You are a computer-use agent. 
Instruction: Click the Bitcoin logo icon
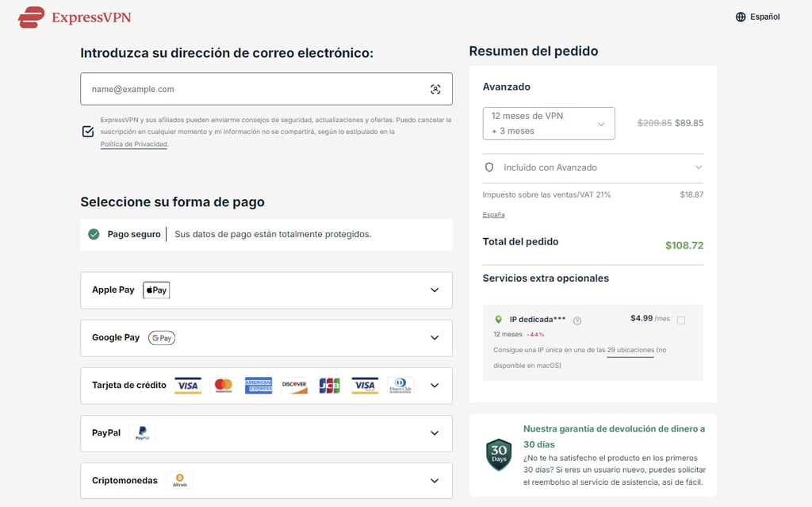(180, 481)
